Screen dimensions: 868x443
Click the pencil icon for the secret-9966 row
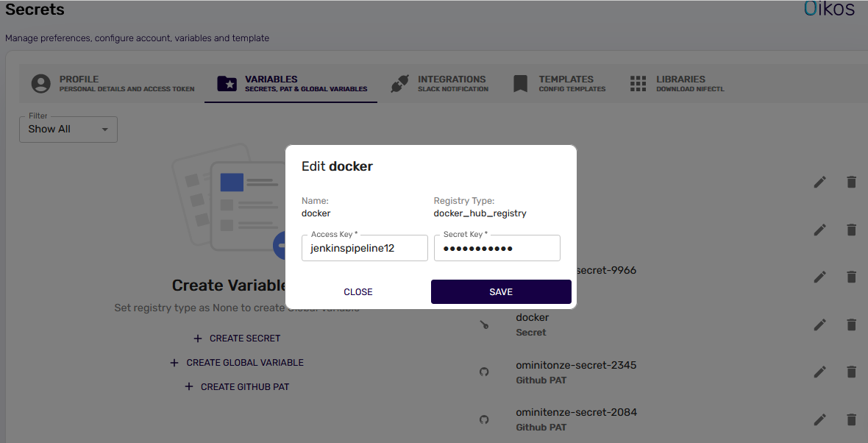[x=819, y=277]
